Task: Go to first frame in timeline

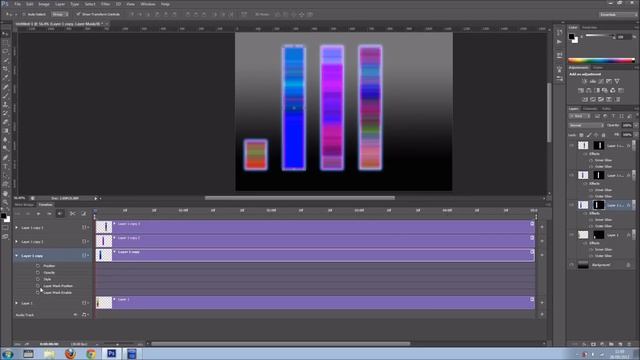Action: 18,213
